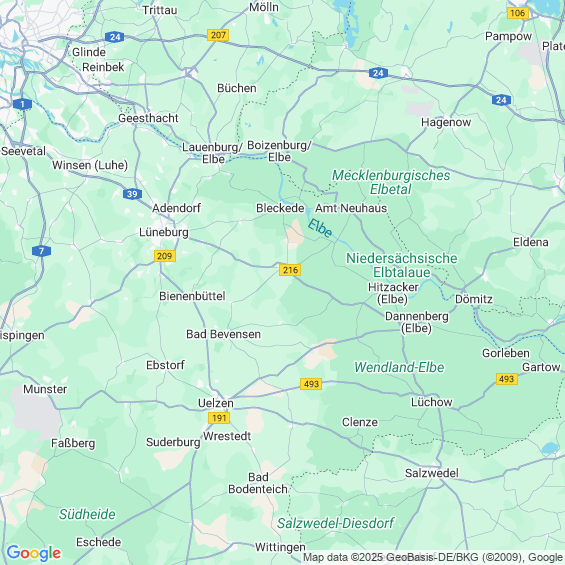Click the Geesthacht town label

[x=148, y=118]
